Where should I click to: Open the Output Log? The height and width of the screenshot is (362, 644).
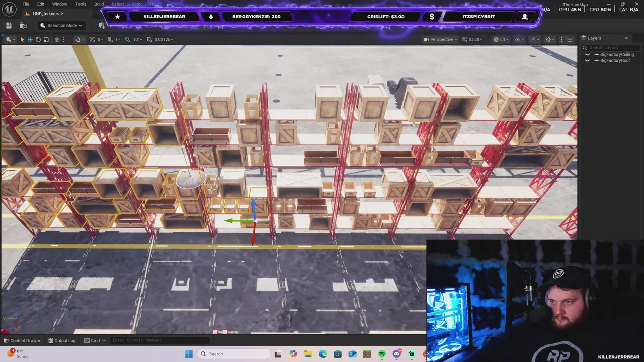coord(62,340)
